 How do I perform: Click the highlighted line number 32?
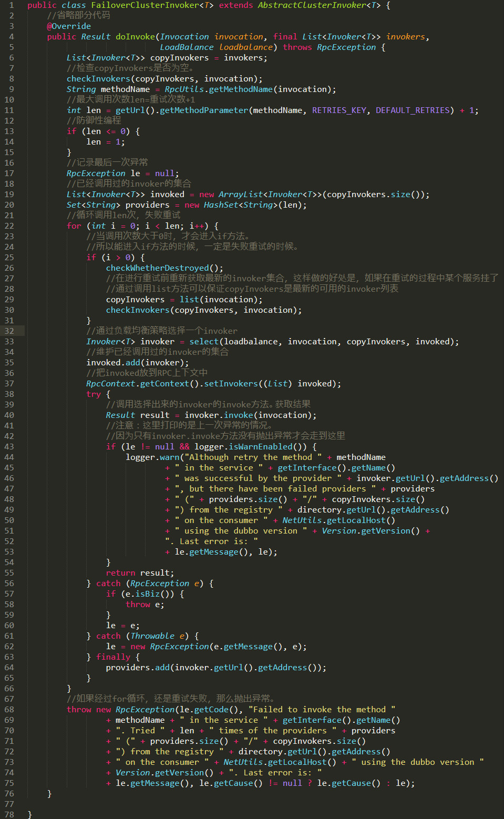pyautogui.click(x=9, y=331)
